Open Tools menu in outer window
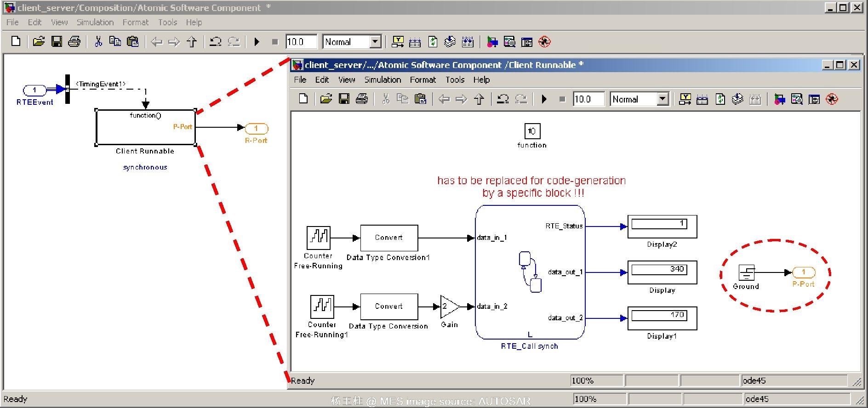 coord(167,22)
